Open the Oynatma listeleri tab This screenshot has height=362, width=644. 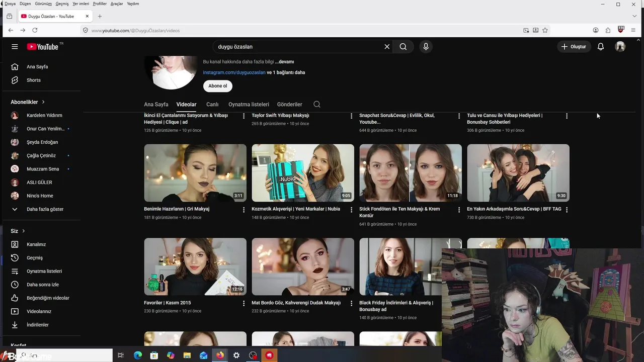click(249, 104)
